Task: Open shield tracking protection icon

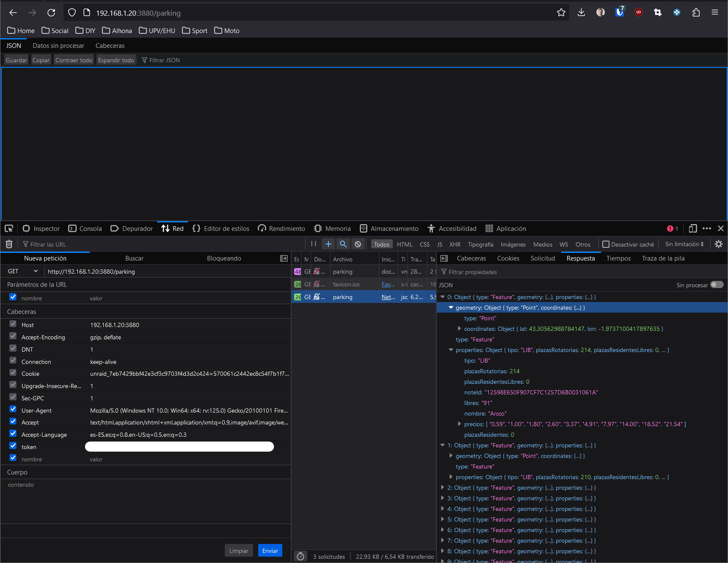Action: (x=72, y=13)
